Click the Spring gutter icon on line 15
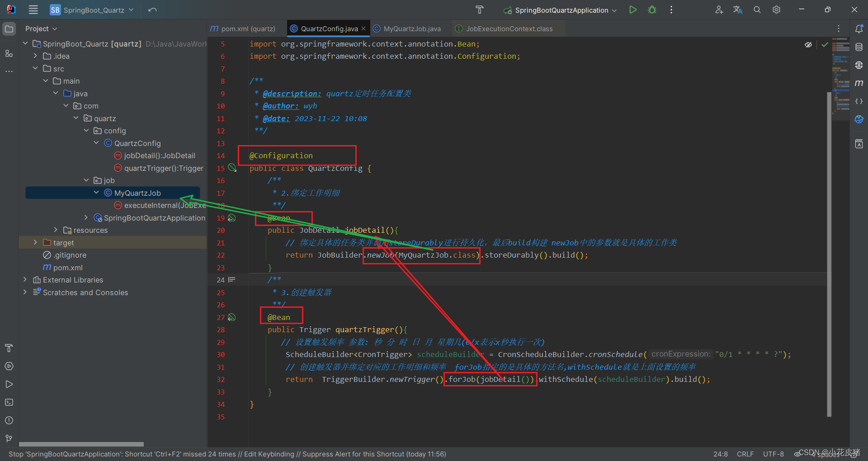 (x=232, y=168)
